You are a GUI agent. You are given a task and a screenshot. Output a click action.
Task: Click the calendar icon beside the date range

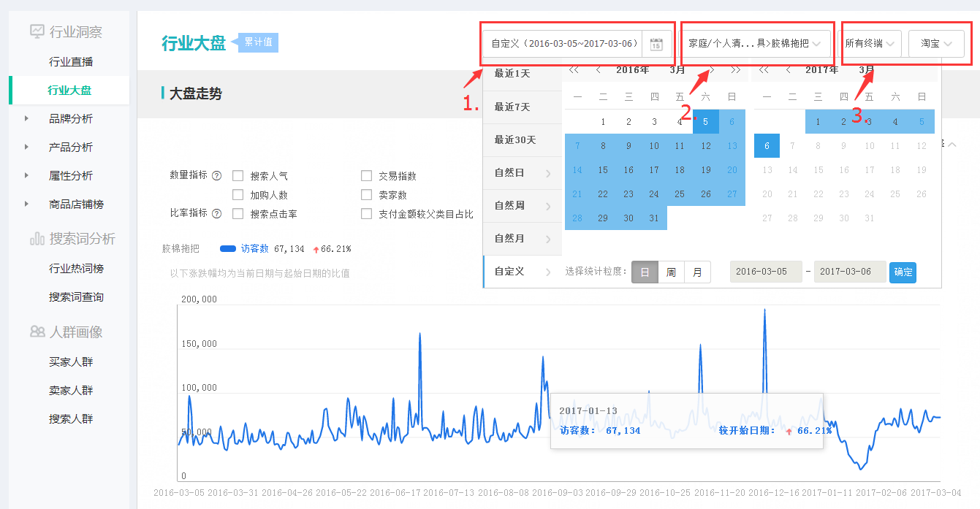click(x=656, y=44)
